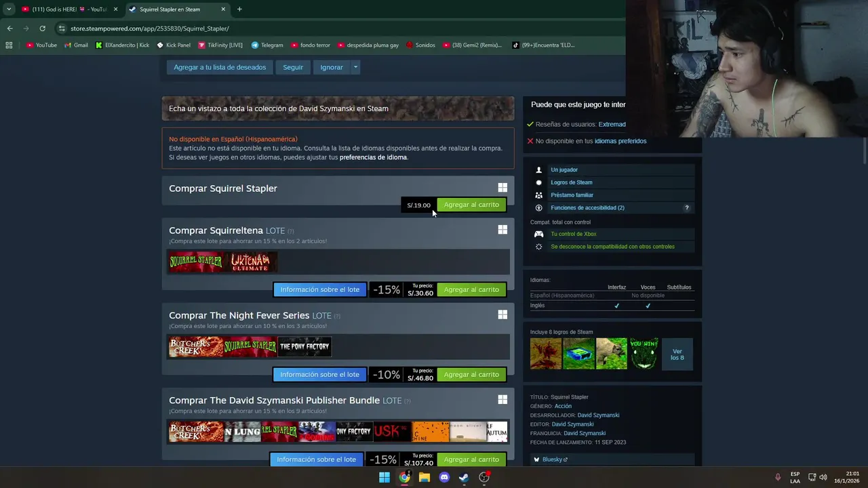Open the fondo terror bookmark

pyautogui.click(x=311, y=45)
